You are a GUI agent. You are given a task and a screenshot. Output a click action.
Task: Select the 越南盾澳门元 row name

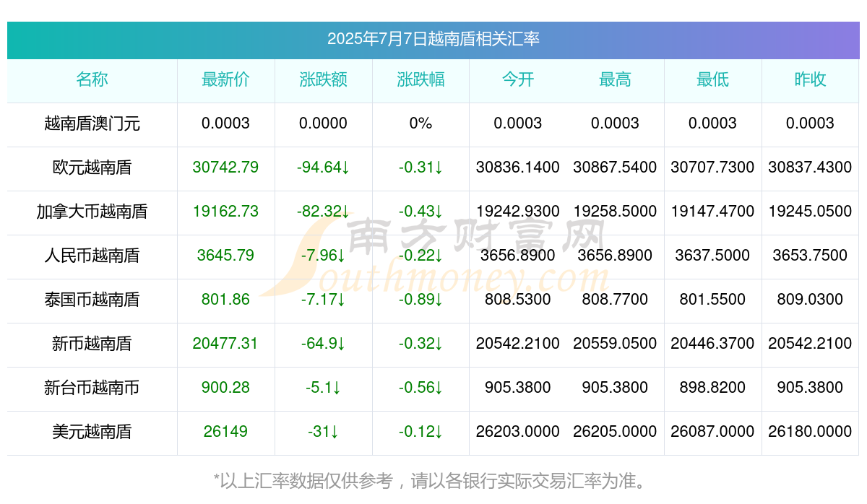point(92,123)
